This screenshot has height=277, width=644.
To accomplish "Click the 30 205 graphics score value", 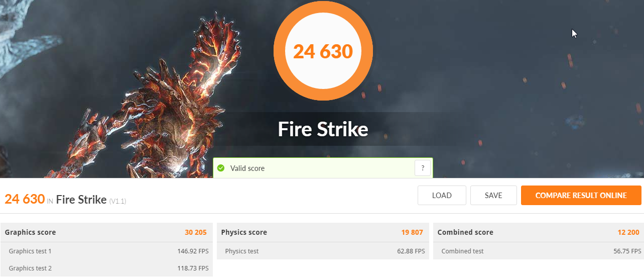I will 196,232.
